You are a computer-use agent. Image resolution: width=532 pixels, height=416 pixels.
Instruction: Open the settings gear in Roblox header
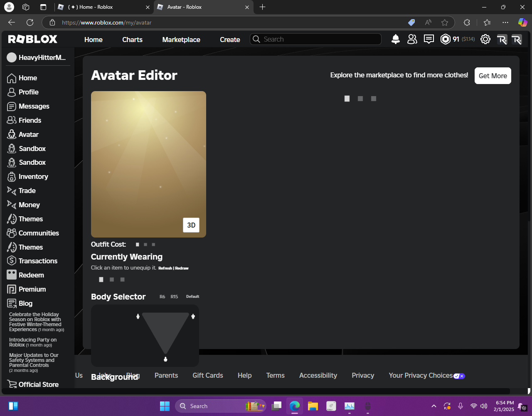point(485,40)
